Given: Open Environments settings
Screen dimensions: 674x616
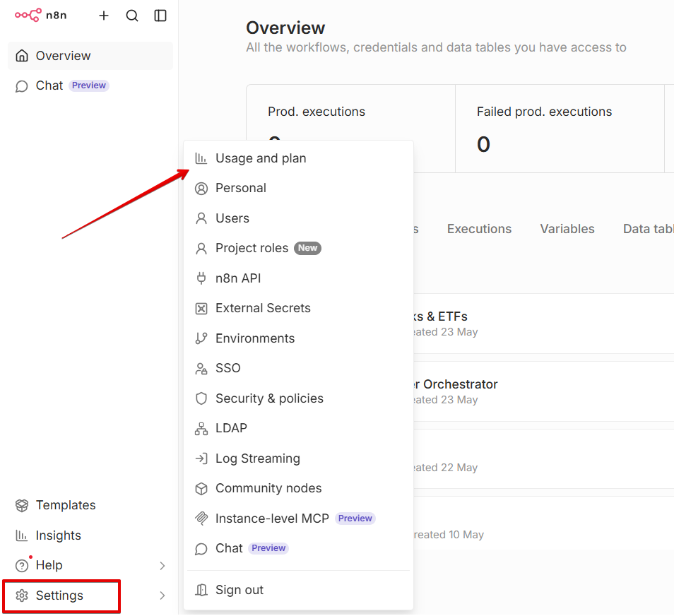Looking at the screenshot, I should pyautogui.click(x=298, y=338).
